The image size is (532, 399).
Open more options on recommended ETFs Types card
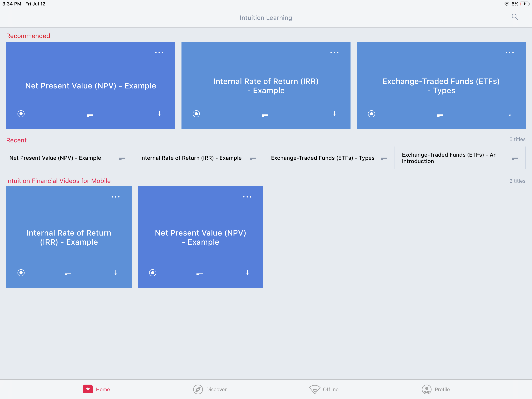509,53
